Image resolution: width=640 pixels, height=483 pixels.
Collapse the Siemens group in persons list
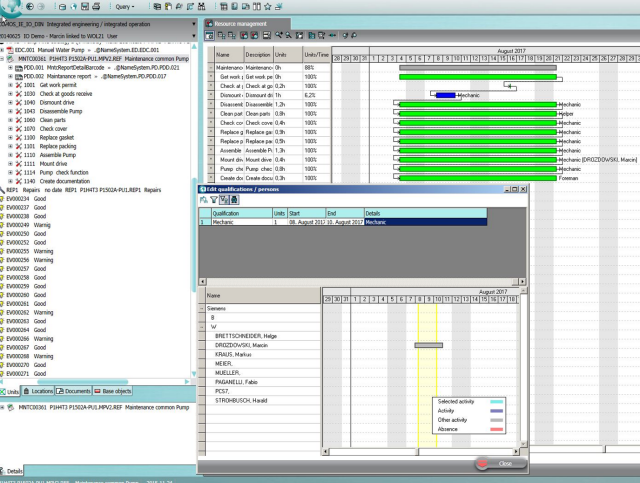202,308
